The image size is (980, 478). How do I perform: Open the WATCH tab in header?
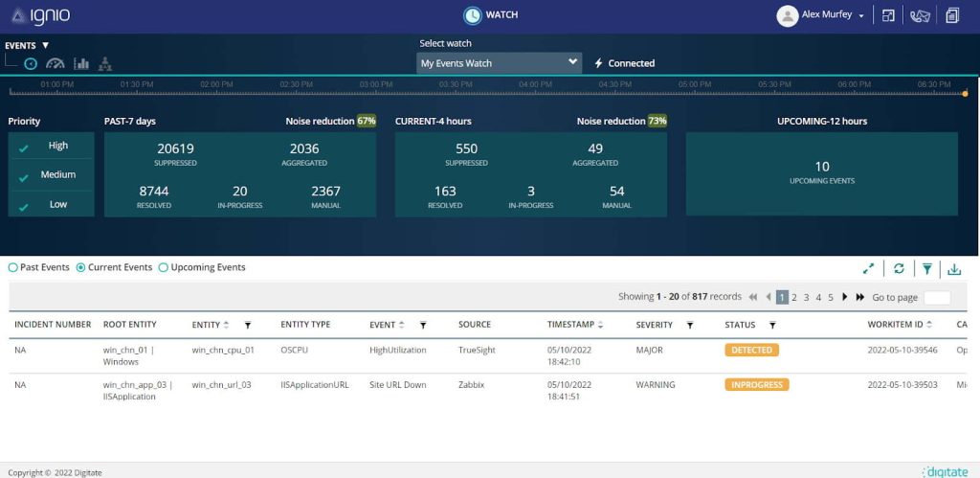491,15
